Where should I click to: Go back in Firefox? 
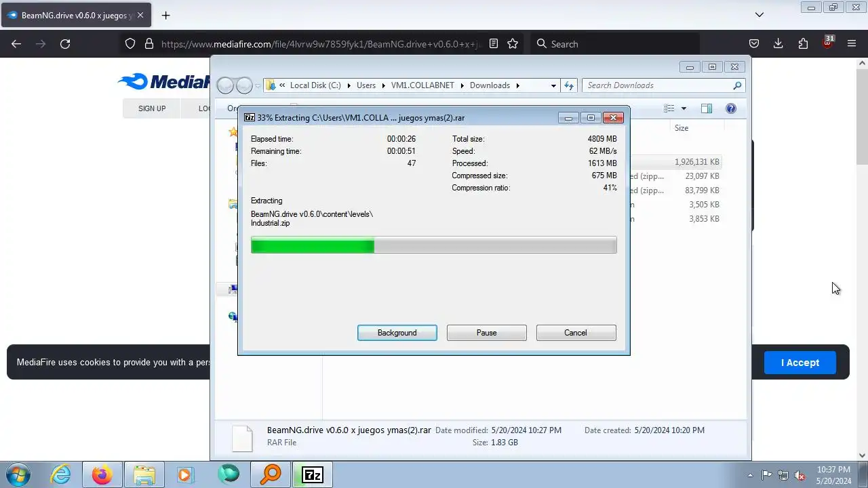[x=16, y=44]
